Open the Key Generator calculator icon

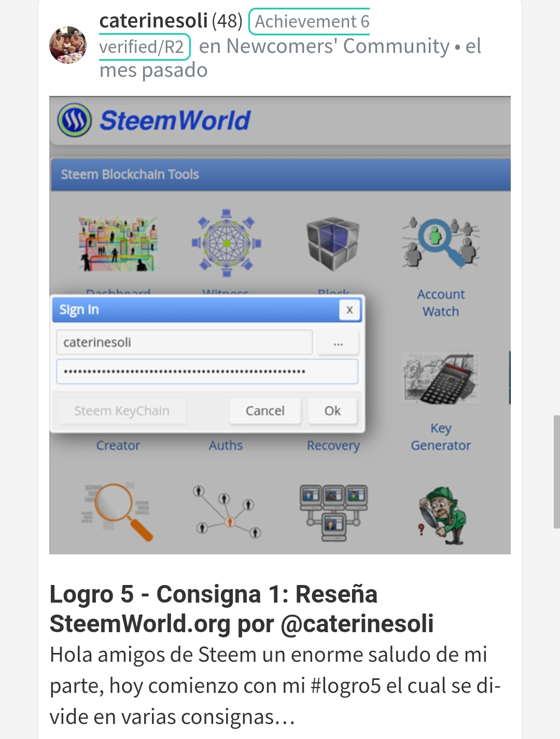click(441, 379)
